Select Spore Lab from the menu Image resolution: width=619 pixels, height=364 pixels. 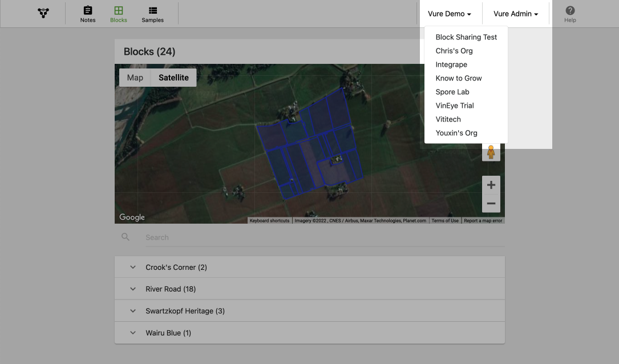(466, 92)
